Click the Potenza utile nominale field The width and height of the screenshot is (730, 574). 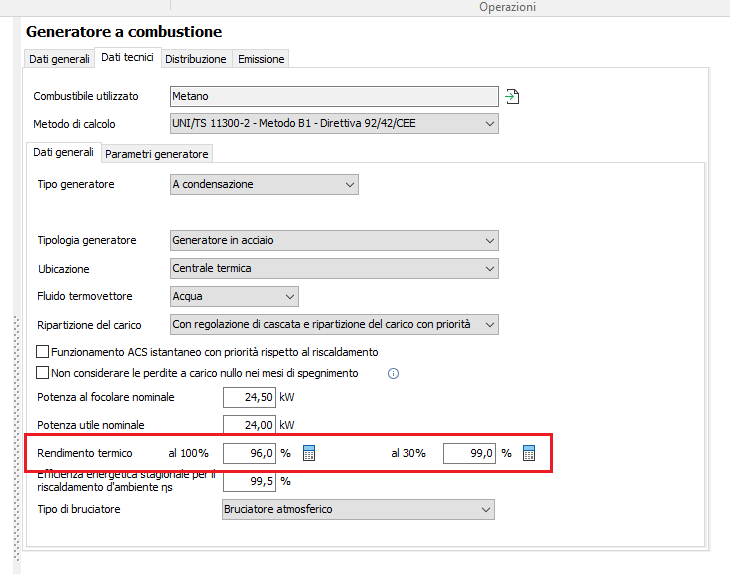click(249, 425)
